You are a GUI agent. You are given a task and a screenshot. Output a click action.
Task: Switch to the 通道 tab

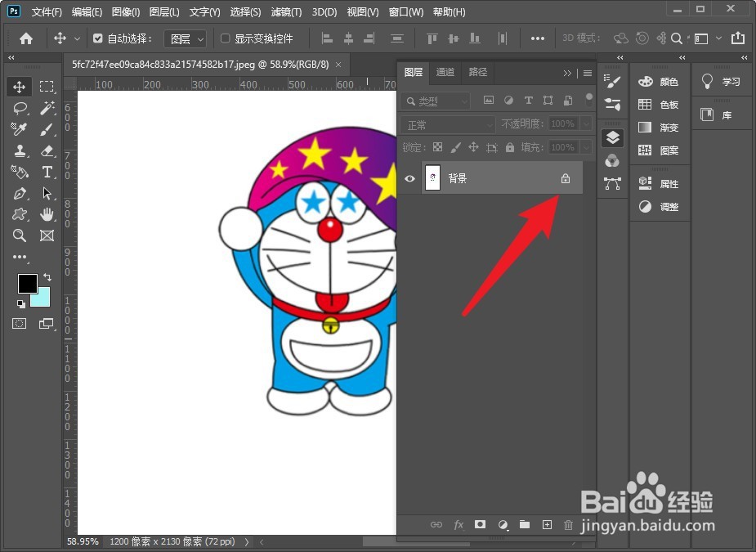445,72
